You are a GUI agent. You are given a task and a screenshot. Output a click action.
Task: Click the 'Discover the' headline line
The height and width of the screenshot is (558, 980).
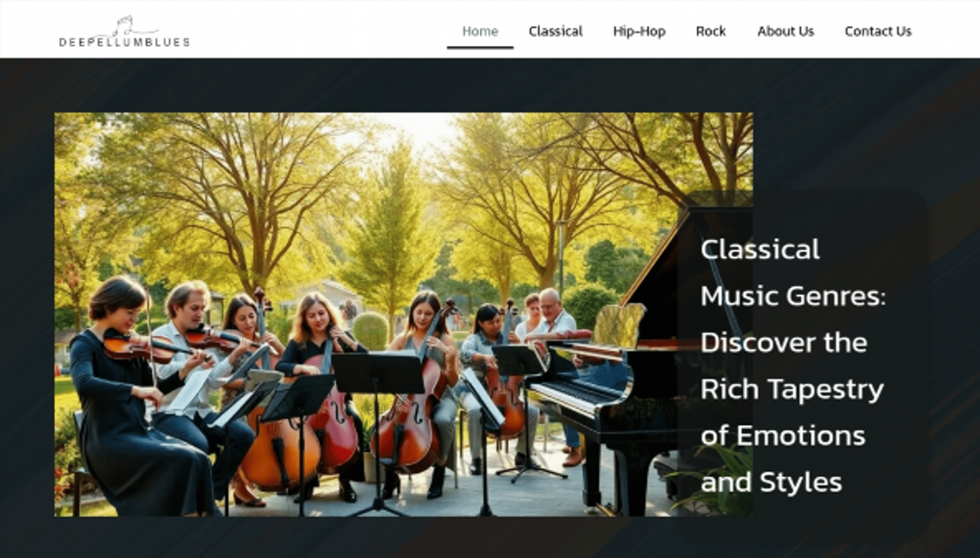784,342
